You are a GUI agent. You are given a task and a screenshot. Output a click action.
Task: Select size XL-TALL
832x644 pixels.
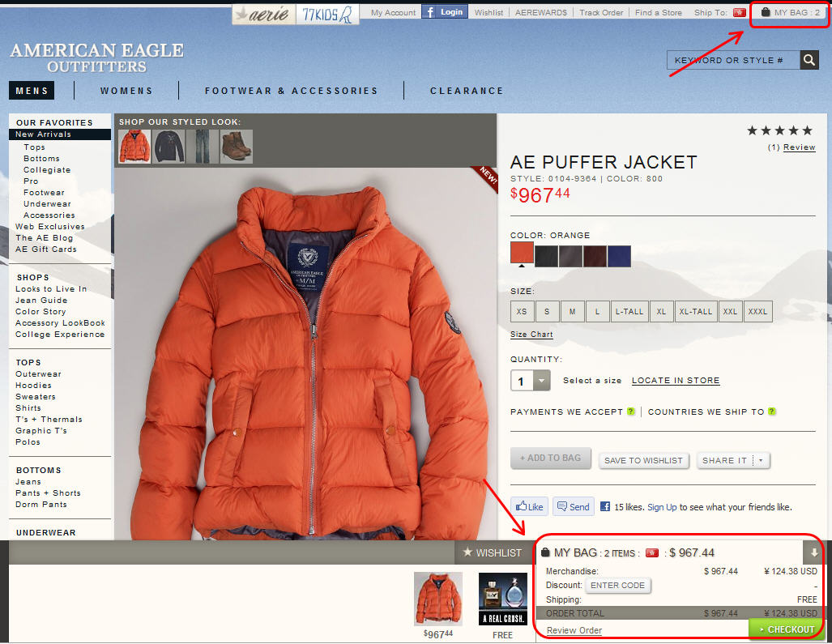pyautogui.click(x=696, y=311)
